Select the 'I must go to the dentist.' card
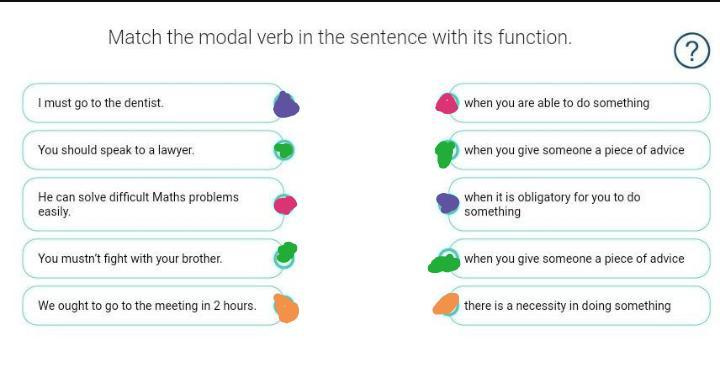This screenshot has height=374, width=720. (153, 103)
